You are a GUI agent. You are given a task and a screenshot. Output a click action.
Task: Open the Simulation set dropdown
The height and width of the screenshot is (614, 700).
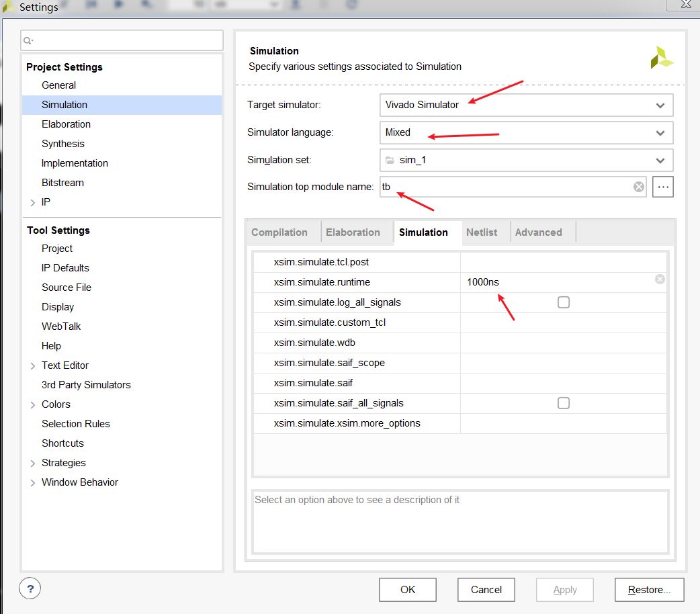526,161
